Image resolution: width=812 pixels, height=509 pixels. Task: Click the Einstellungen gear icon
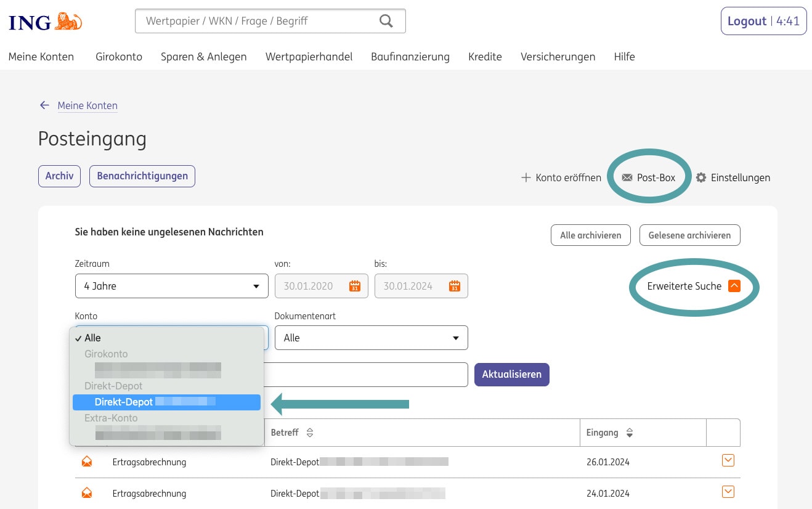coord(701,177)
